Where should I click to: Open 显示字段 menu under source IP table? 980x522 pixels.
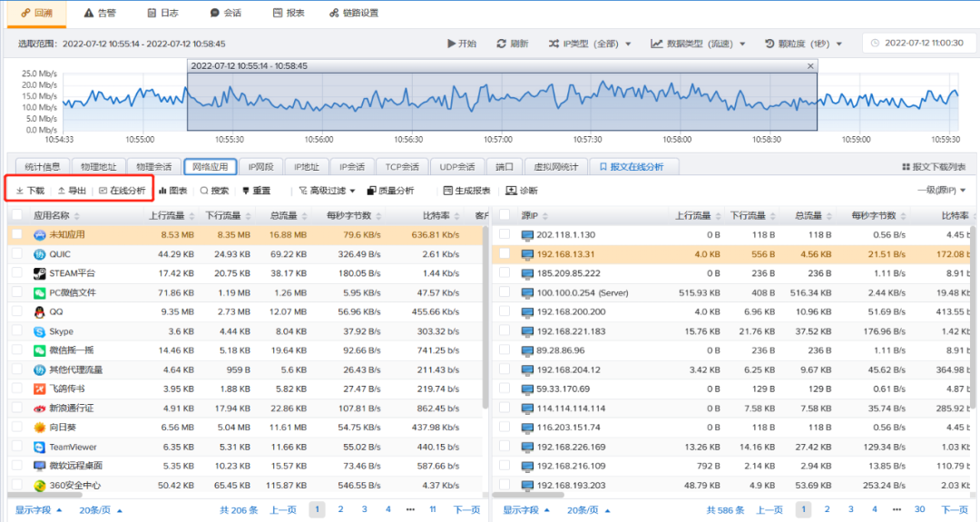pos(526,510)
